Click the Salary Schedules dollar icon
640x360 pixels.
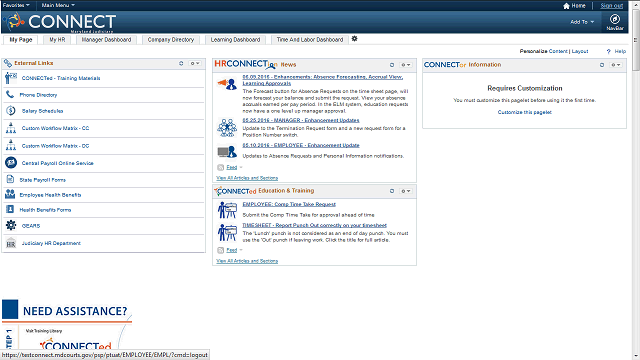(x=11, y=111)
